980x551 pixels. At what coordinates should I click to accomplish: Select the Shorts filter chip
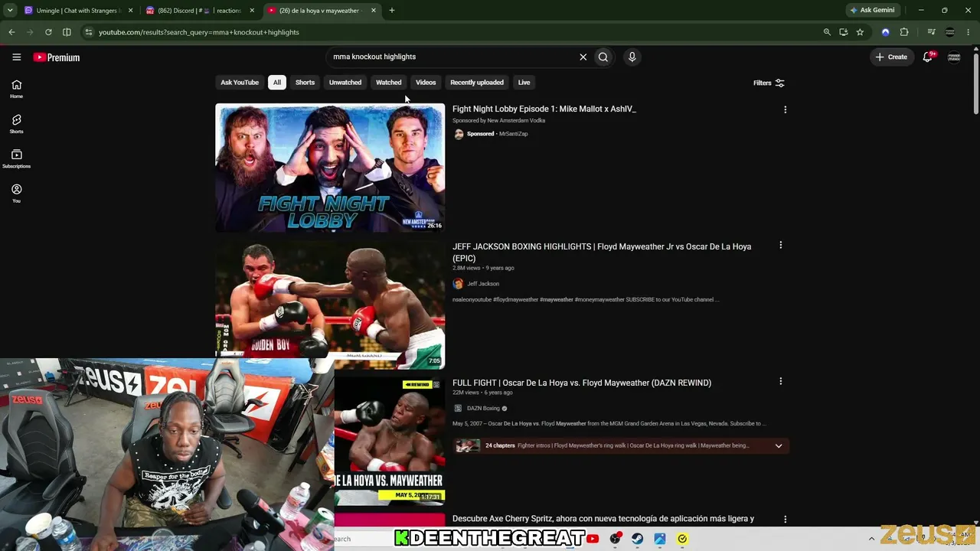(x=305, y=83)
